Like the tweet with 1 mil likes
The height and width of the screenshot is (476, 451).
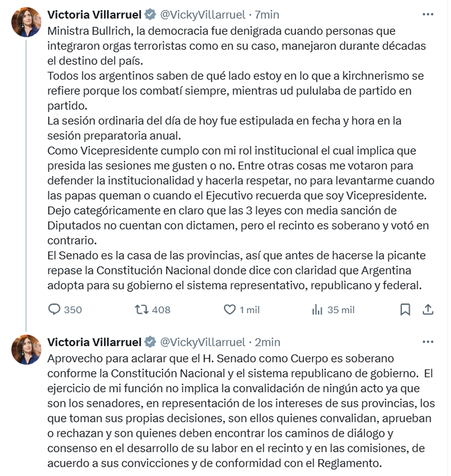pos(230,310)
